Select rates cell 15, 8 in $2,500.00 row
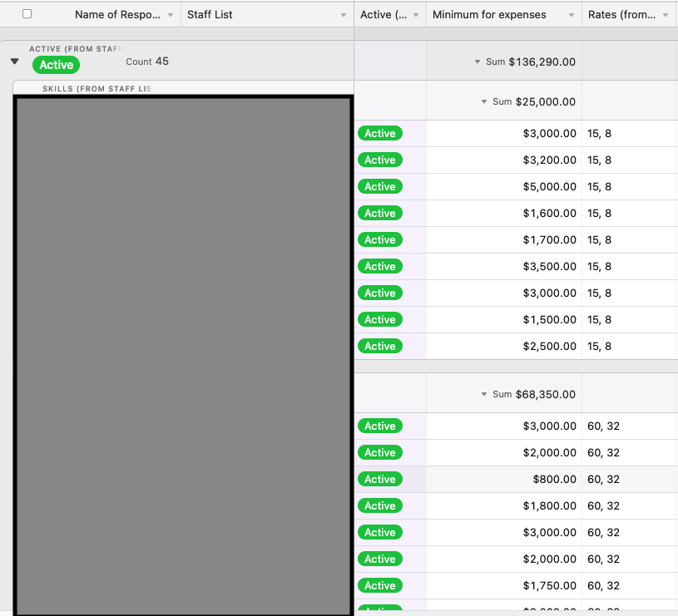Image resolution: width=678 pixels, height=616 pixels. [x=630, y=347]
